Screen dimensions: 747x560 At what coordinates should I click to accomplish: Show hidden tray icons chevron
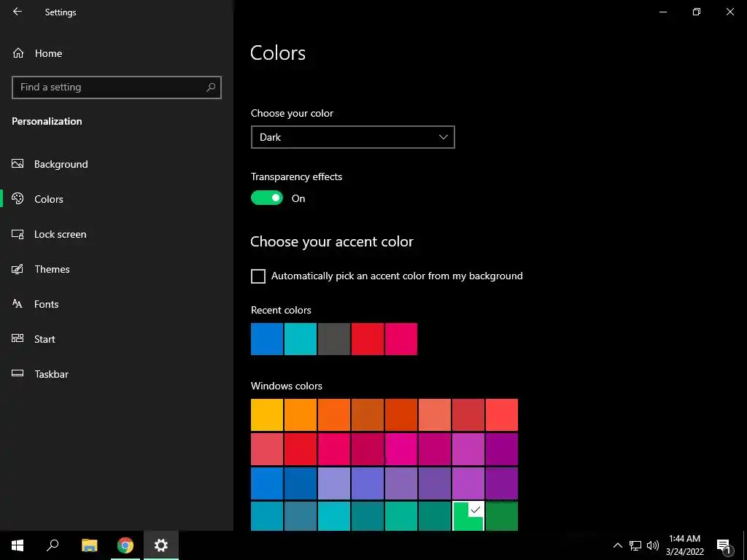[617, 545]
